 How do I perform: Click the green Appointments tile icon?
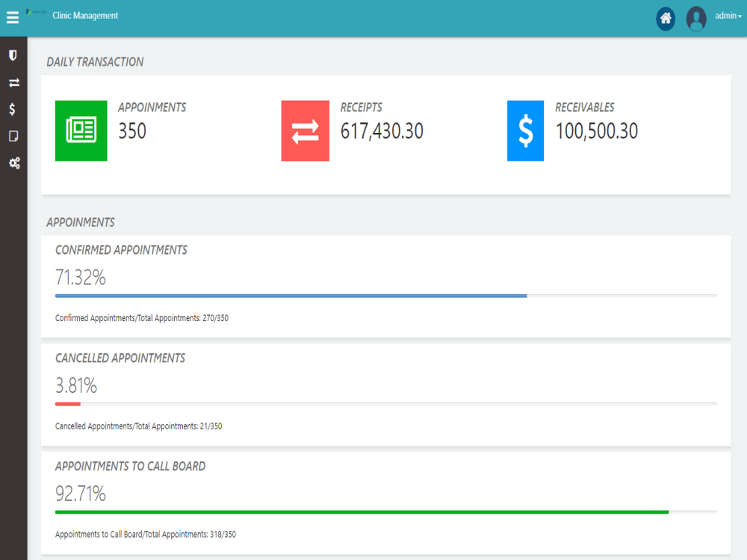[81, 131]
